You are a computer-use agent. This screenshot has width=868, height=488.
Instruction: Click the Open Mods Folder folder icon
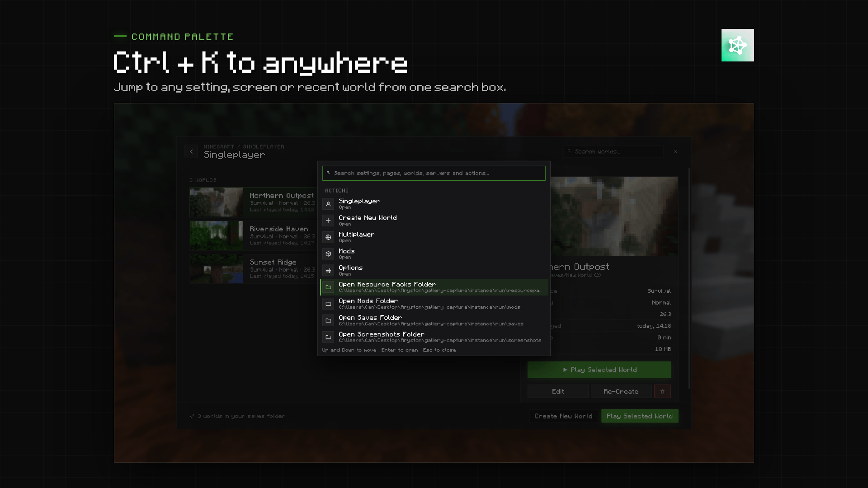pos(328,304)
